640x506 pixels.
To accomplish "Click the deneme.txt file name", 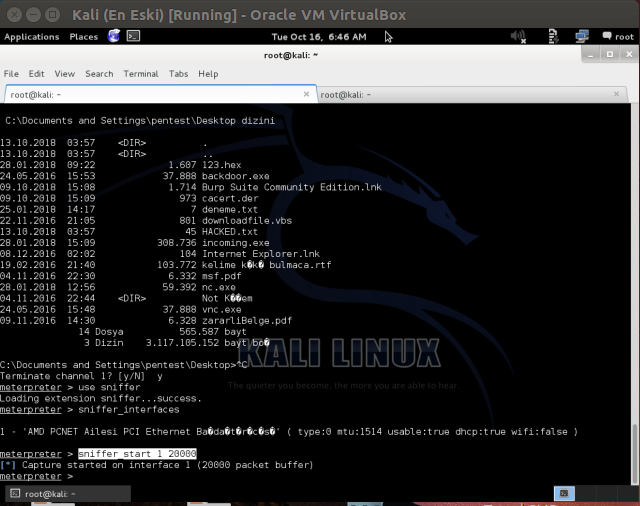I will (x=230, y=209).
